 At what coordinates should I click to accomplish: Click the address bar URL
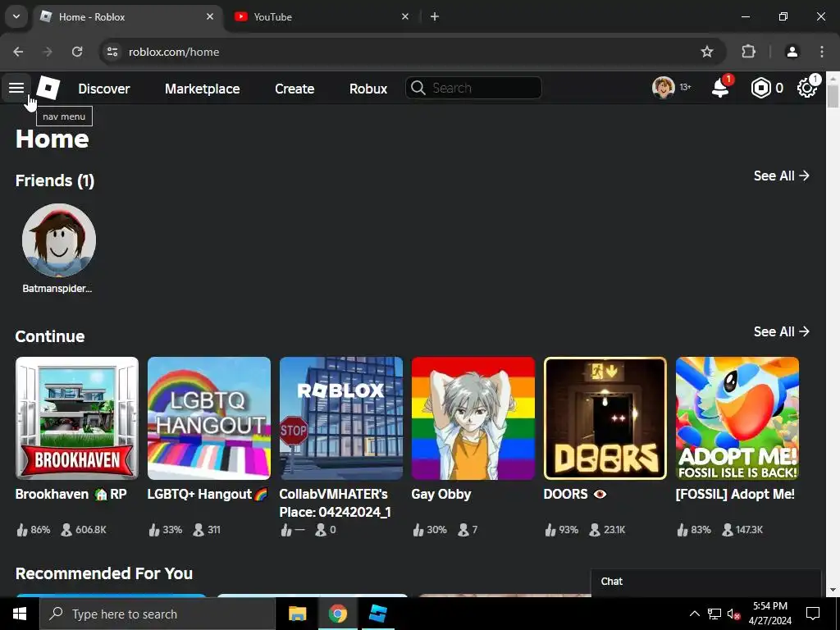174,52
